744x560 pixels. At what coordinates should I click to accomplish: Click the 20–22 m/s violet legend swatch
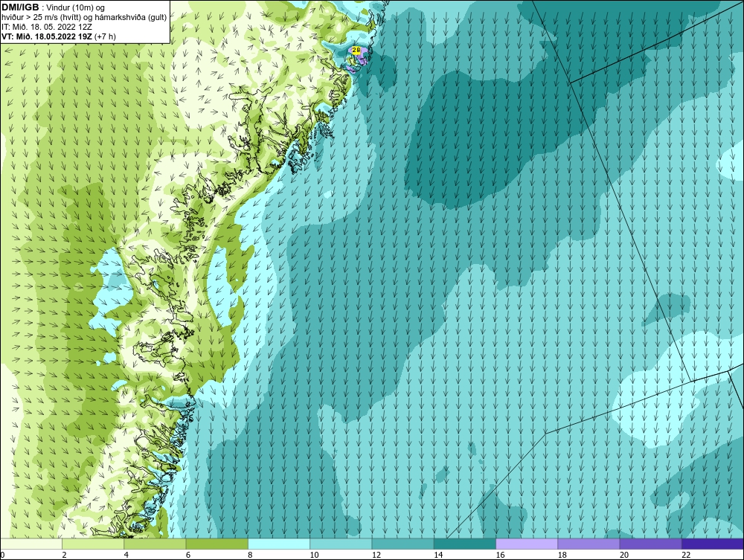coord(650,544)
